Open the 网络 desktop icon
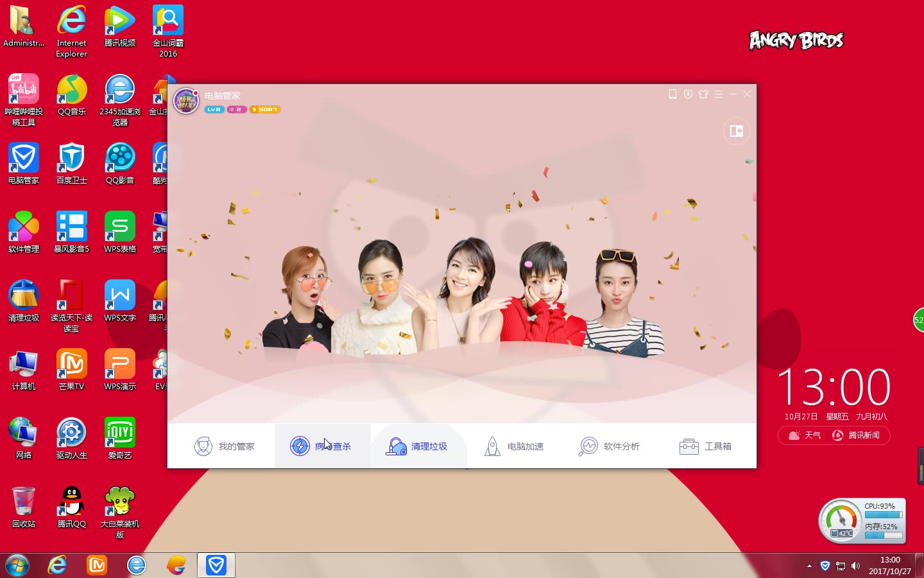This screenshot has width=924, height=578. pyautogui.click(x=24, y=439)
